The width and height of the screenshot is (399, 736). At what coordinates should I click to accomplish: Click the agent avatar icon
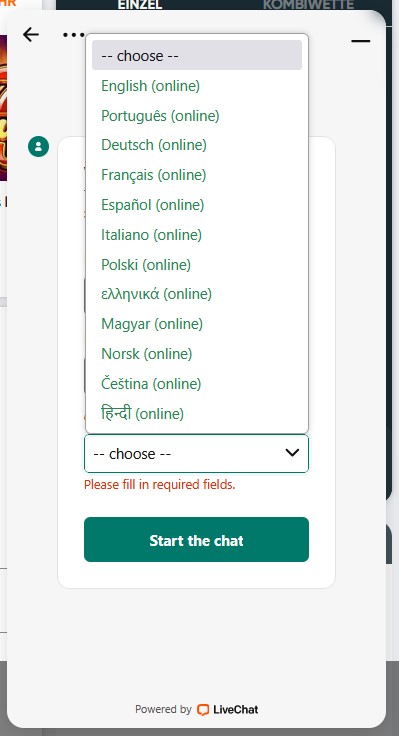(x=38, y=146)
